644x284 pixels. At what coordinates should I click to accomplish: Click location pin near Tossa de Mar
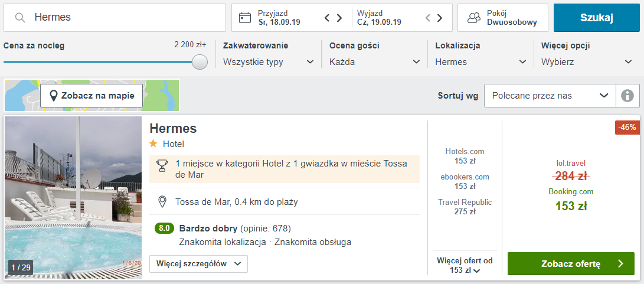162,202
